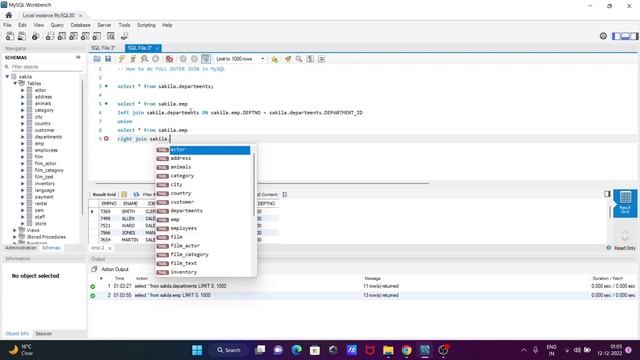Select the film_category table in Navigator
The height and width of the screenshot is (360, 640).
(x=49, y=170)
